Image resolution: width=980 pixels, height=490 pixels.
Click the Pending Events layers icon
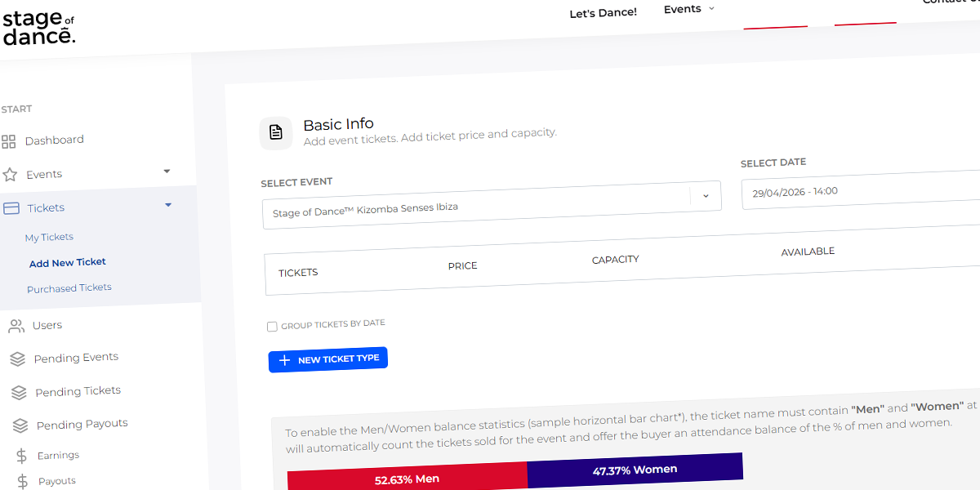(17, 359)
